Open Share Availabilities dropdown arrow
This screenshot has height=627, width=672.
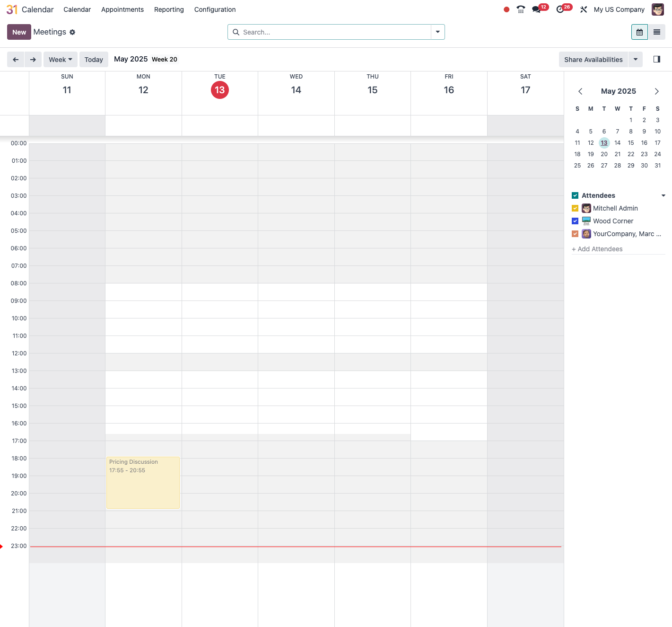[636, 60]
